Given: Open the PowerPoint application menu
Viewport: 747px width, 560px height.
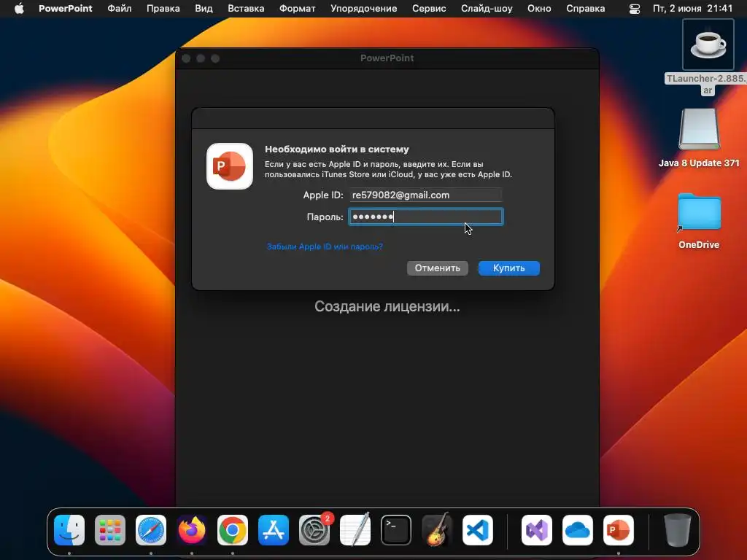Looking at the screenshot, I should 65,9.
